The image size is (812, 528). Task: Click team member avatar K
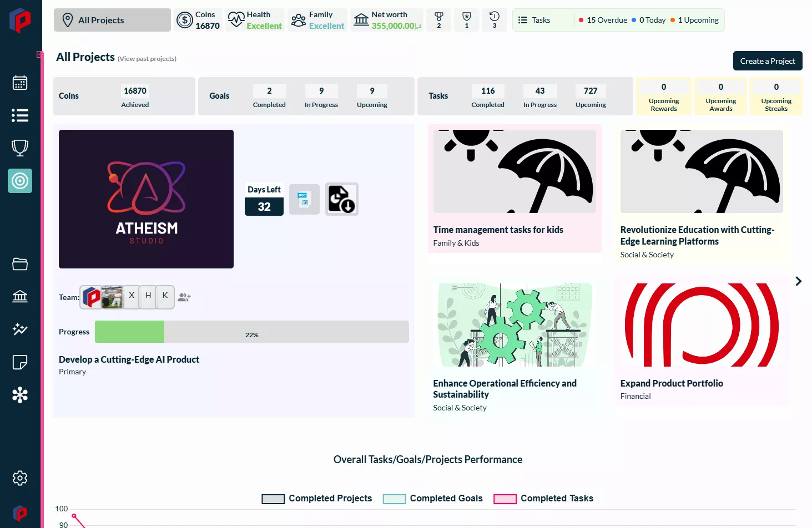(165, 296)
